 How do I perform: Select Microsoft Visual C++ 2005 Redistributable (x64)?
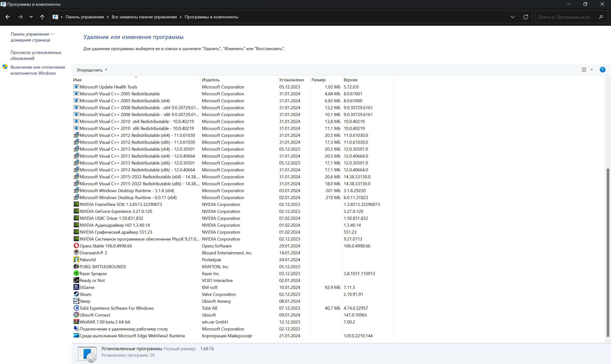point(125,101)
